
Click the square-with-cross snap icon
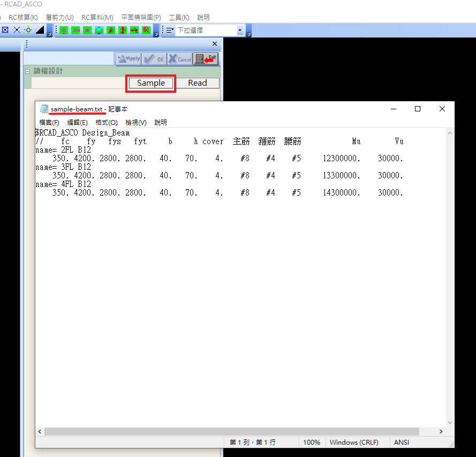[x=5, y=30]
